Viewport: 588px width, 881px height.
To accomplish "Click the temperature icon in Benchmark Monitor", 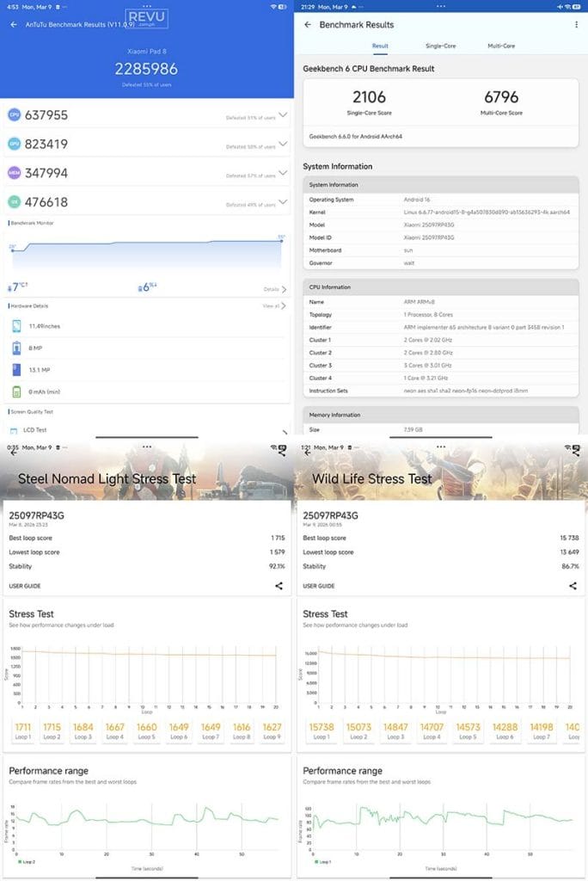I will point(9,288).
